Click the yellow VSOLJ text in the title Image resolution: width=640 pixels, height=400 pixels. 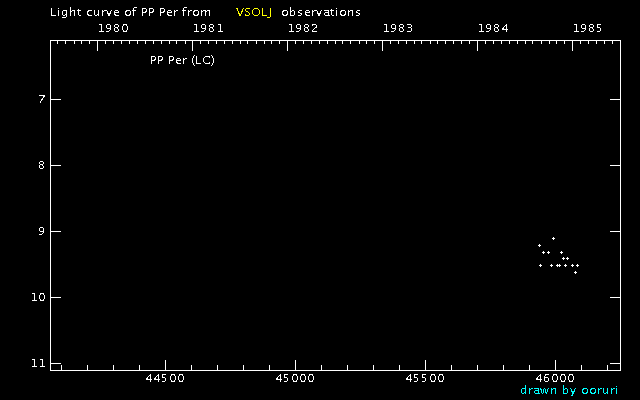254,12
